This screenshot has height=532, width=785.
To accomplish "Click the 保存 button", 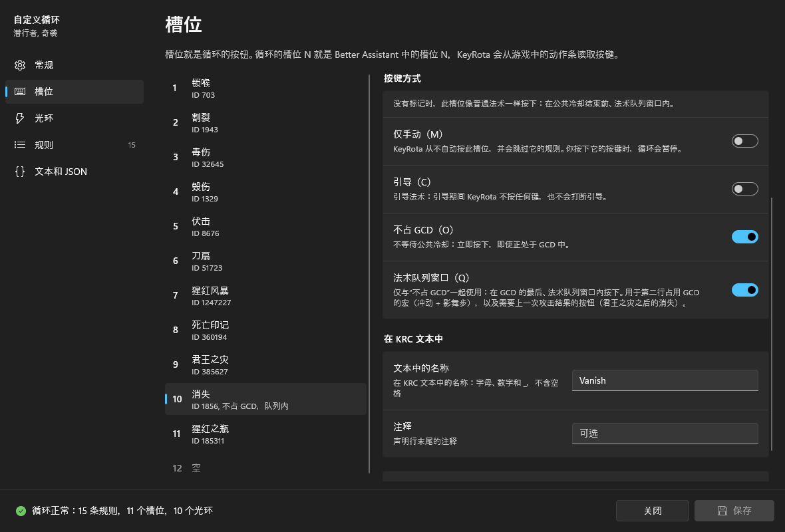I will tap(734, 511).
